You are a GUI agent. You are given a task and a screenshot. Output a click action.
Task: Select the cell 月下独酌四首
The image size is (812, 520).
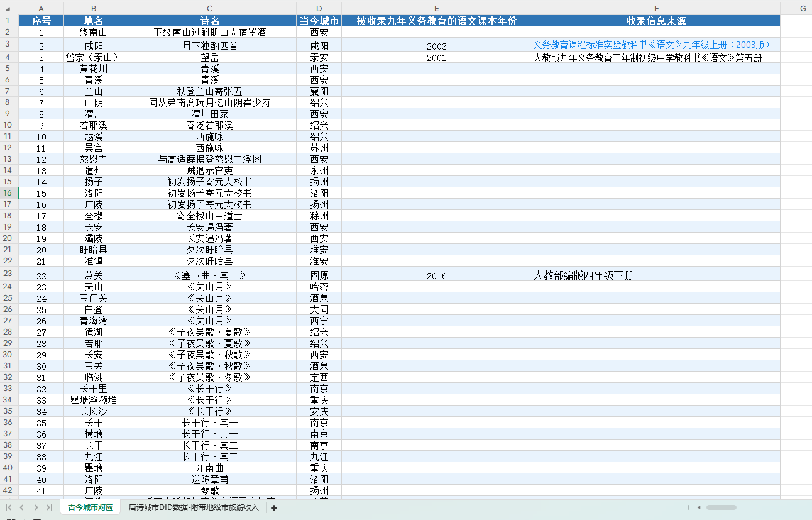[210, 46]
